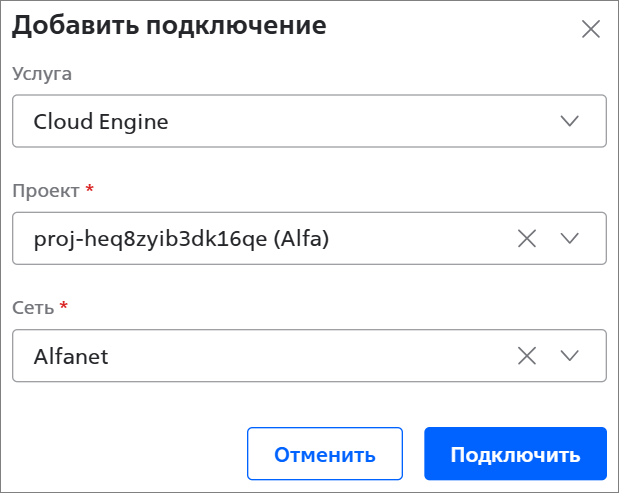Click the Проект field label
The height and width of the screenshot is (493, 619).
[x=47, y=189]
